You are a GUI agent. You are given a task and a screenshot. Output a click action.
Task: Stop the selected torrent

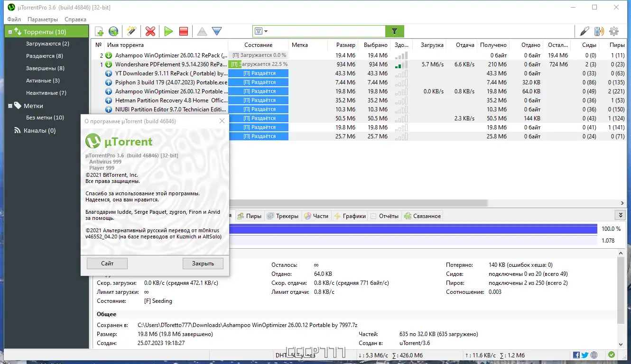click(x=183, y=31)
